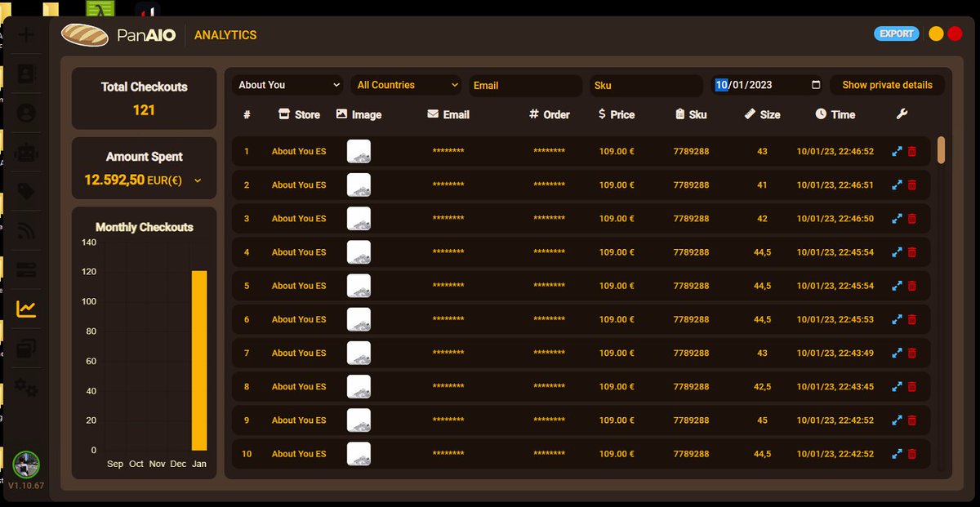Expand checkout row 1 with the blue arrows icon

coord(895,151)
